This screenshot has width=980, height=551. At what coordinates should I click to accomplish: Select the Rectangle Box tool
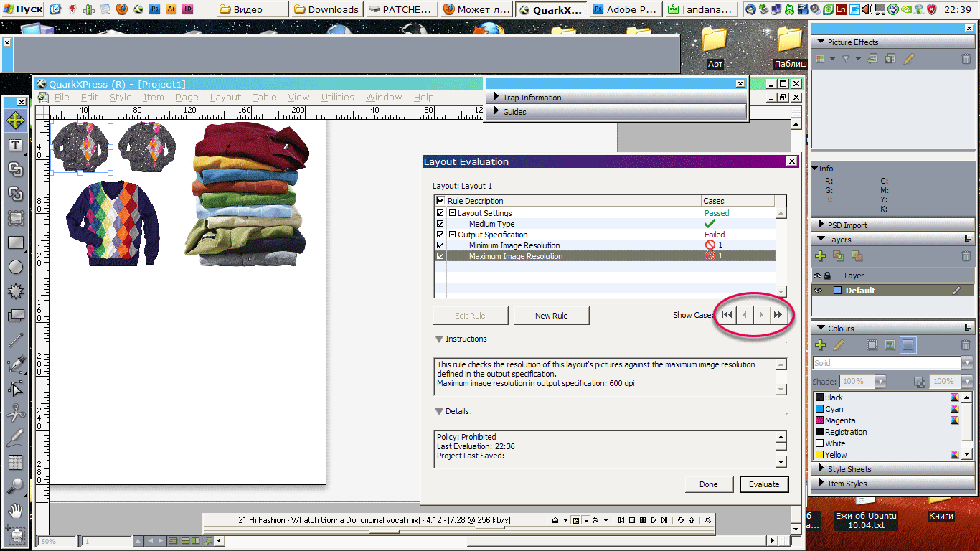(15, 242)
